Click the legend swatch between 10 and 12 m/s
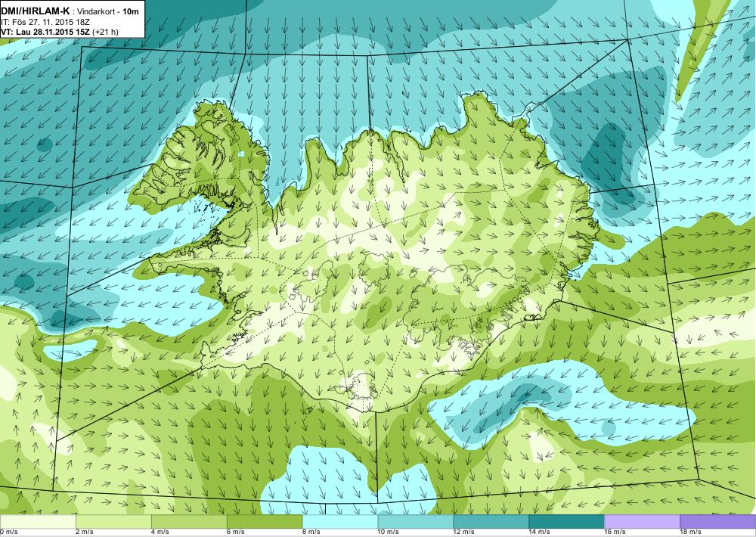 (416, 521)
